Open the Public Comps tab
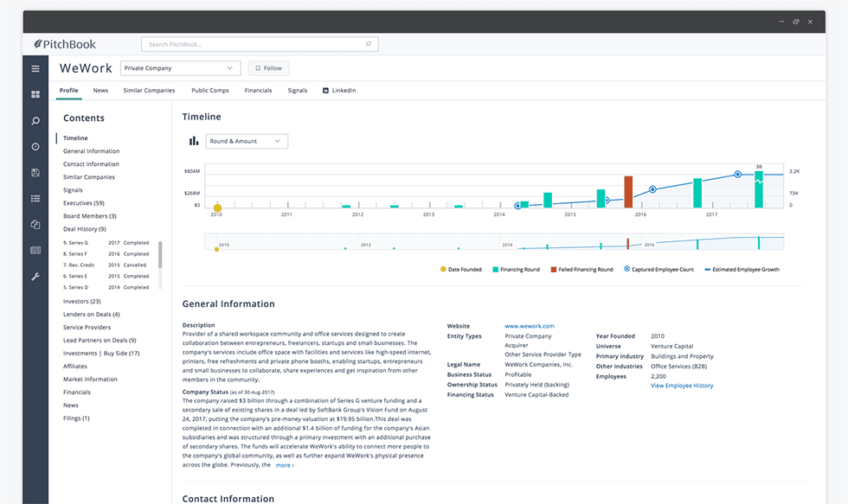 tap(209, 90)
